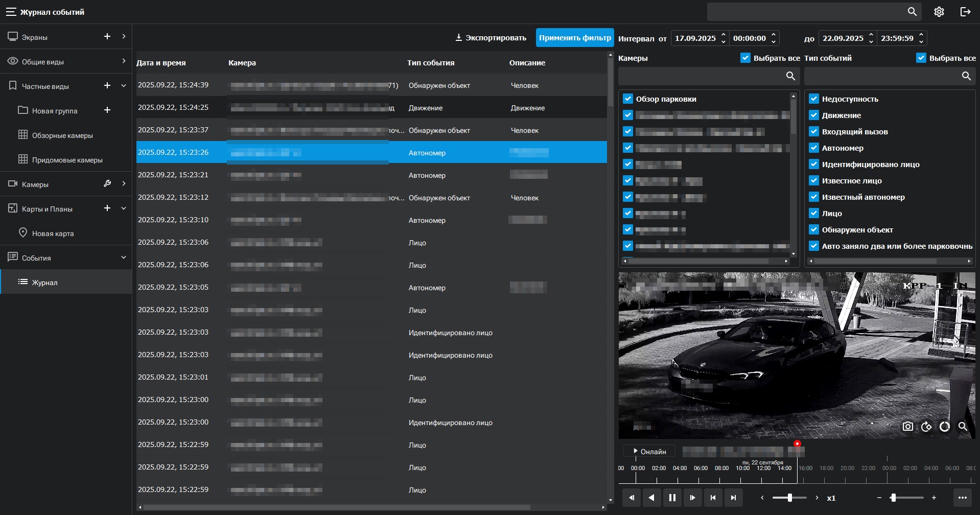The width and height of the screenshot is (980, 515).
Task: Toggle the main hamburger menu
Action: coord(11,12)
